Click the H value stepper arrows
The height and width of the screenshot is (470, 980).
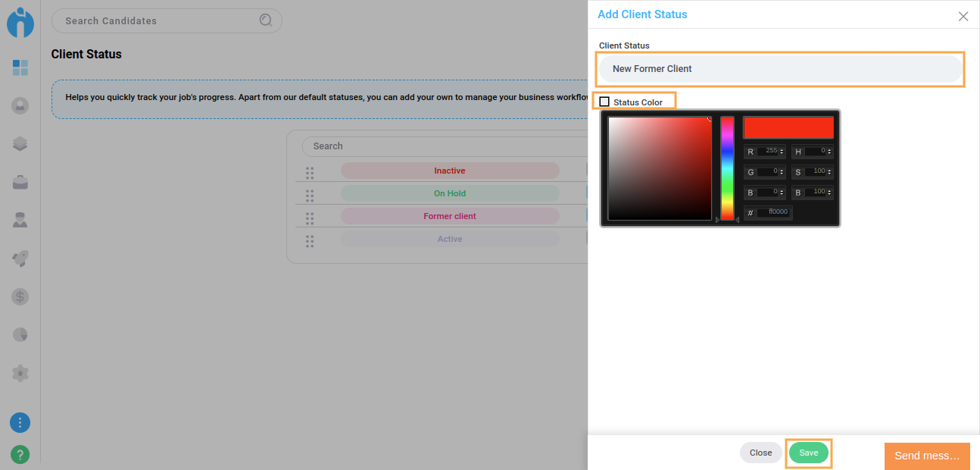pyautogui.click(x=830, y=152)
